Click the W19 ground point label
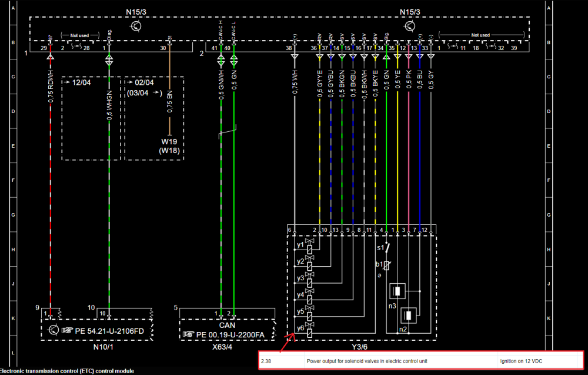588x375 pixels. tap(169, 142)
